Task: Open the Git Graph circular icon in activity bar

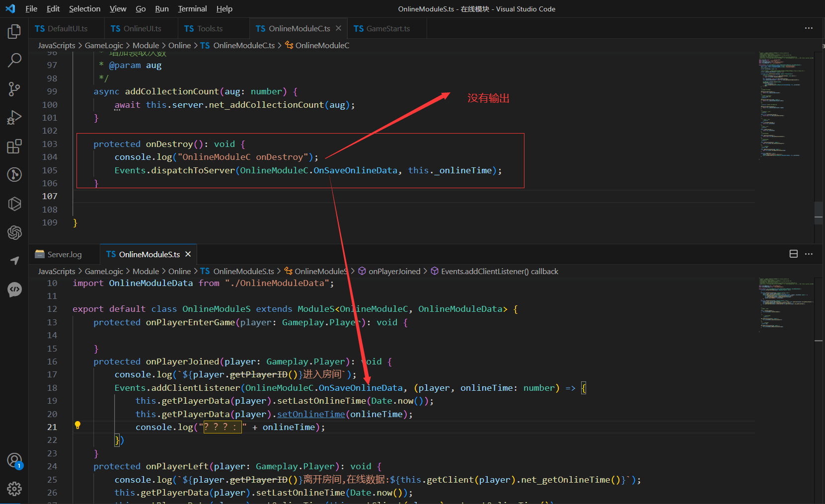Action: (x=14, y=175)
